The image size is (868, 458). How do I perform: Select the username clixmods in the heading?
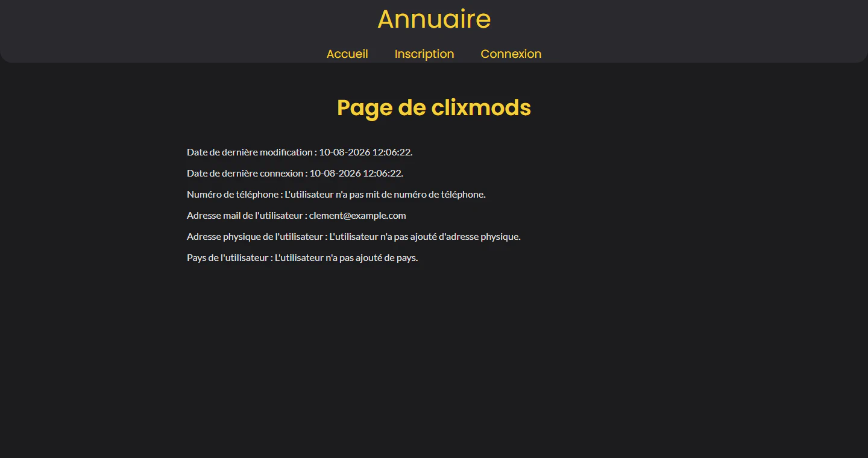pyautogui.click(x=481, y=108)
